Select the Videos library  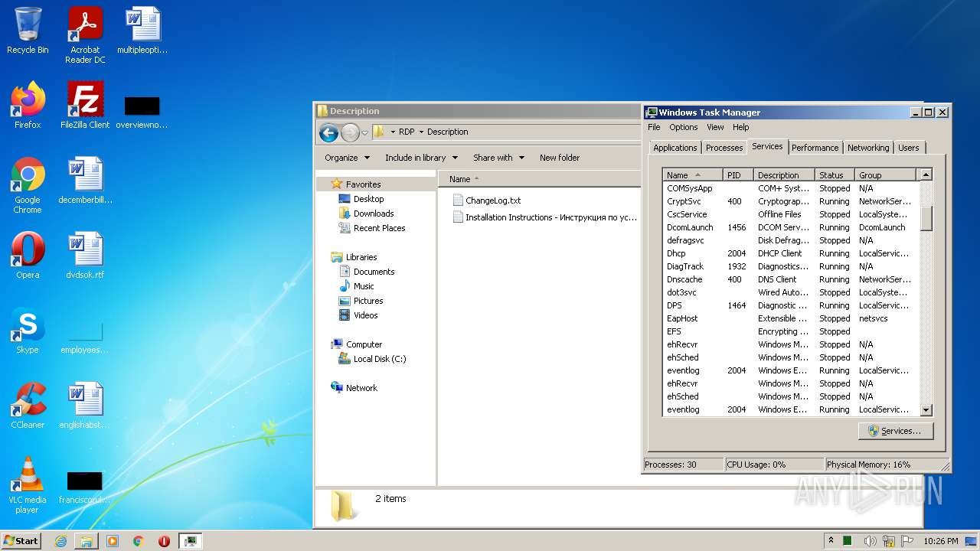[x=365, y=315]
